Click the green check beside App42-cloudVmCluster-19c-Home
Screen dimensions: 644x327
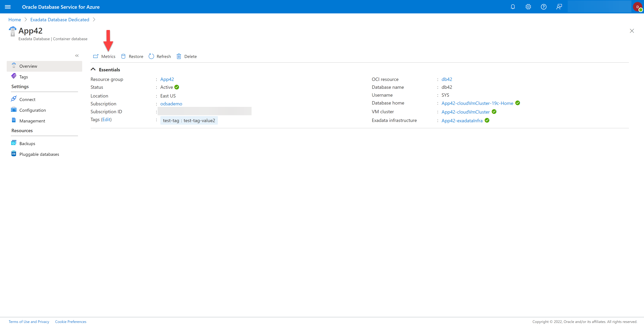coord(518,103)
